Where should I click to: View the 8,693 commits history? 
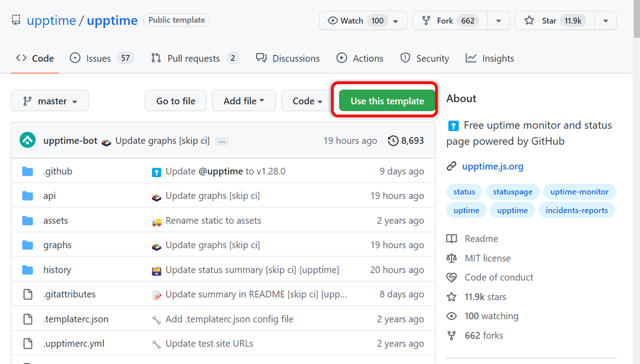(406, 141)
